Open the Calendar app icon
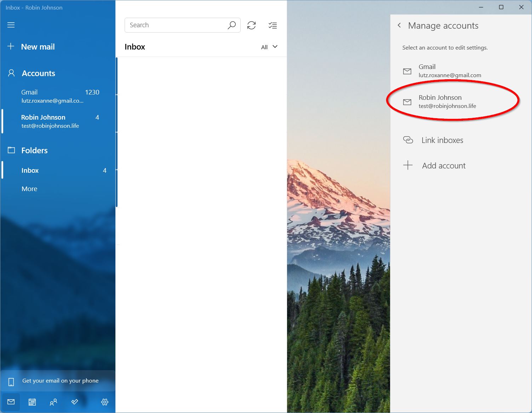 (32, 402)
